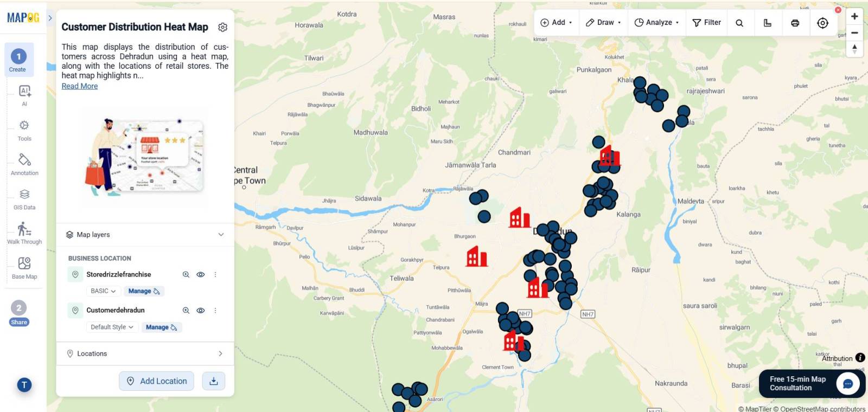
Task: Open the Add menu in map toolbar
Action: [x=556, y=23]
